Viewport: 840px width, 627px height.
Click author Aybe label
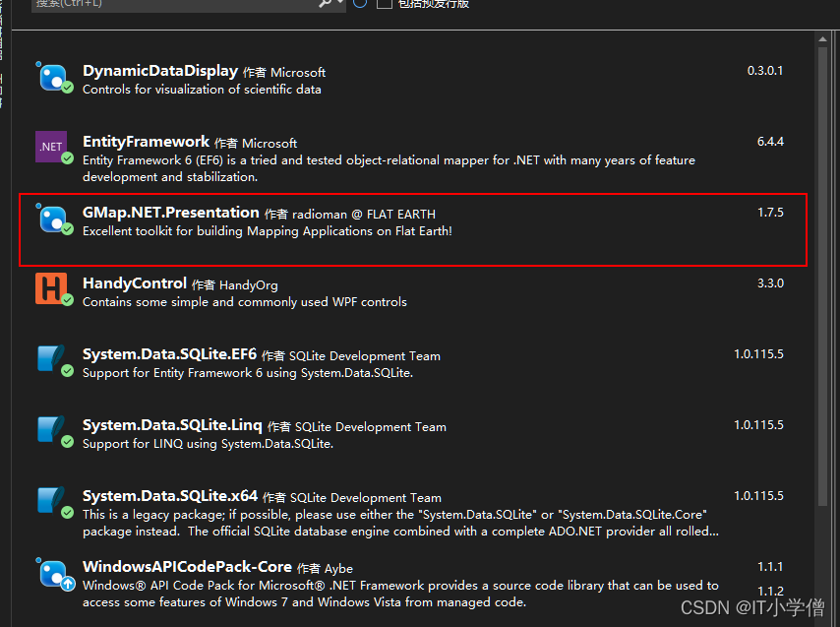(x=338, y=569)
